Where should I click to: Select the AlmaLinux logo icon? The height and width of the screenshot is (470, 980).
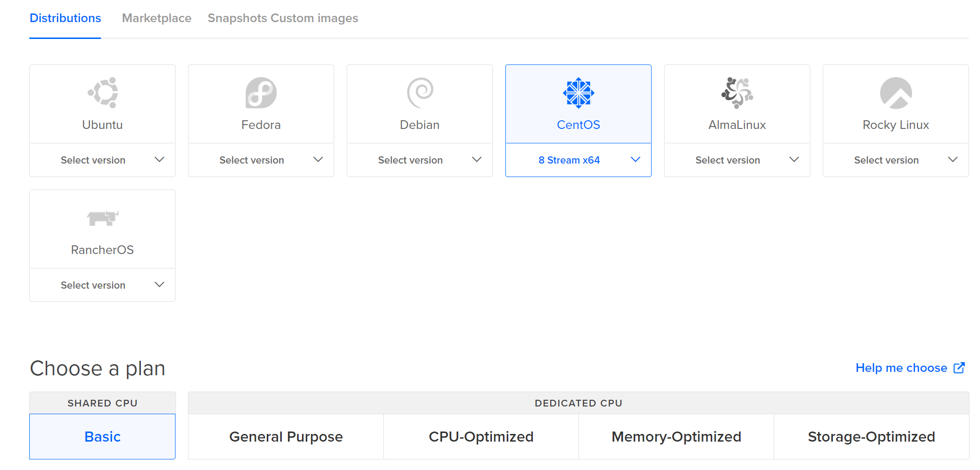coord(737,92)
